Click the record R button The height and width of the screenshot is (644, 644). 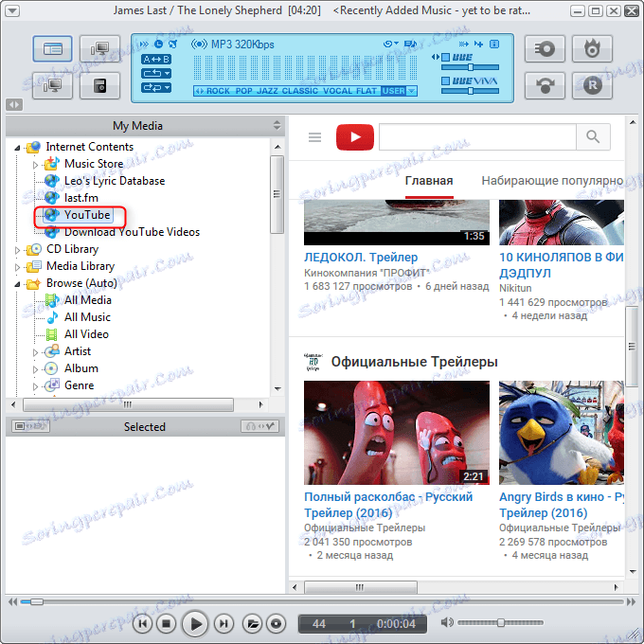point(592,85)
